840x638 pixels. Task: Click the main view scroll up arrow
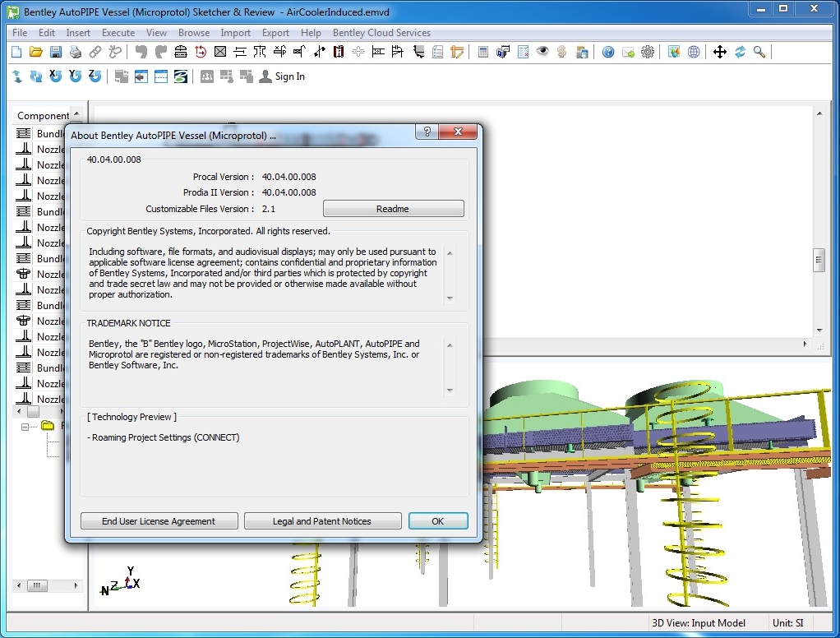click(819, 113)
